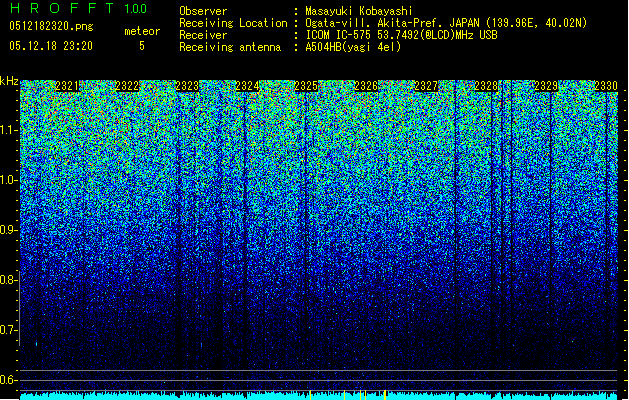Click the 0.7 frequency axis label
This screenshot has width=629, height=400.
pyautogui.click(x=8, y=330)
